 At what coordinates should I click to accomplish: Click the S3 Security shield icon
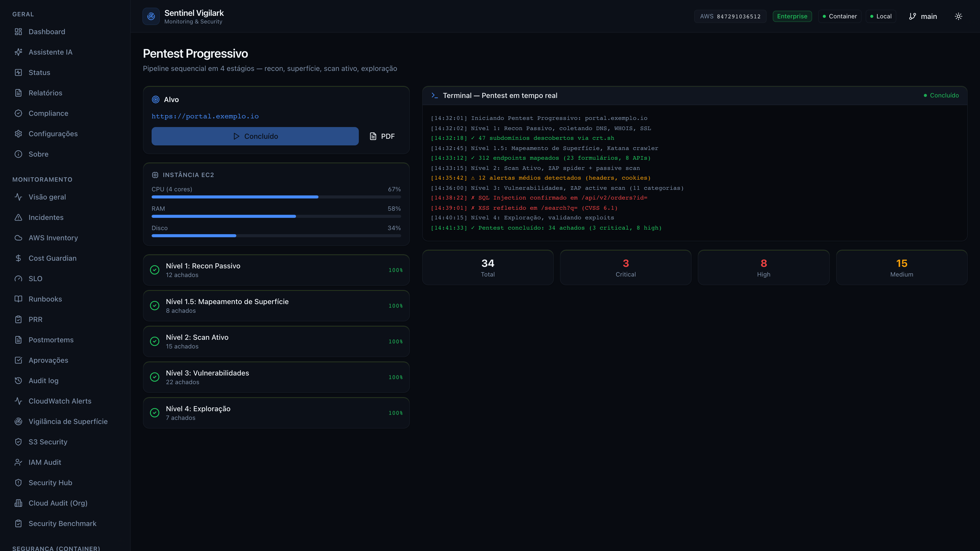pos(18,442)
